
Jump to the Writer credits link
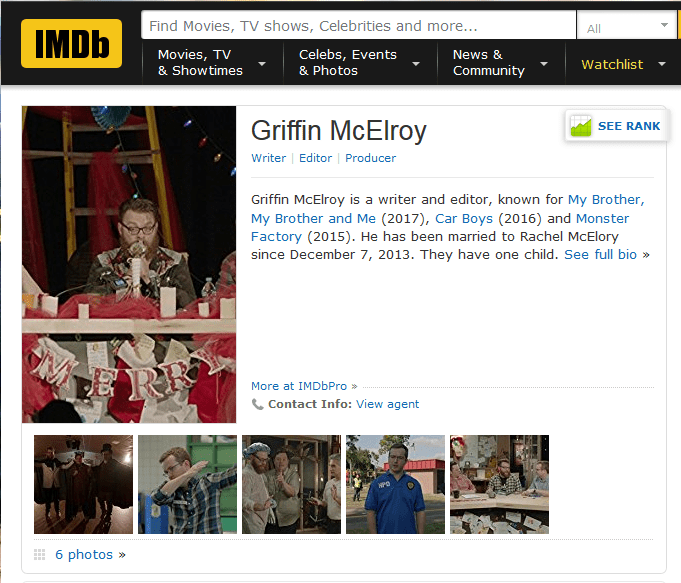point(268,158)
